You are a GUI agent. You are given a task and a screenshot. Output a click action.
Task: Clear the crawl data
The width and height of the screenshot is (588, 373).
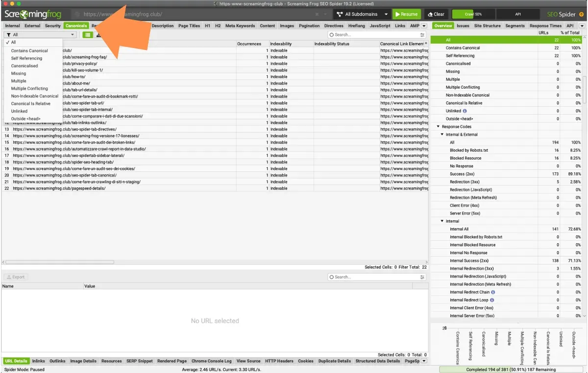(x=436, y=14)
